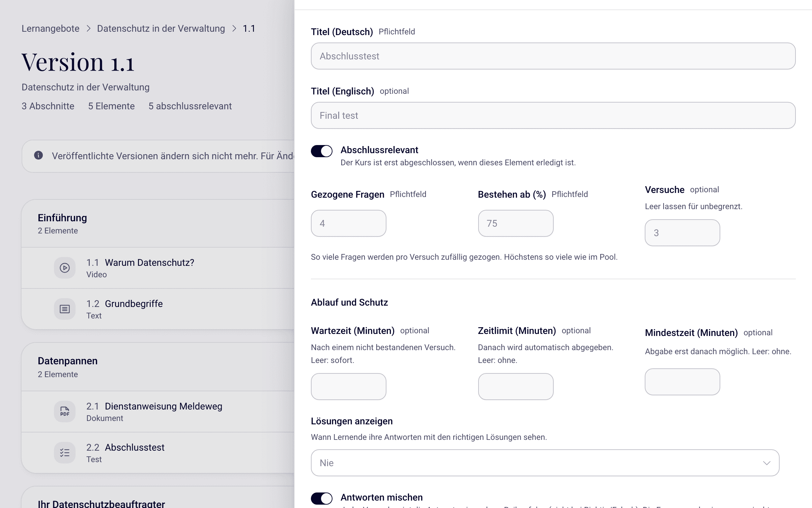Open the Lösungen anzeigen dropdown
Viewport: 812px width, 508px height.
click(x=545, y=463)
